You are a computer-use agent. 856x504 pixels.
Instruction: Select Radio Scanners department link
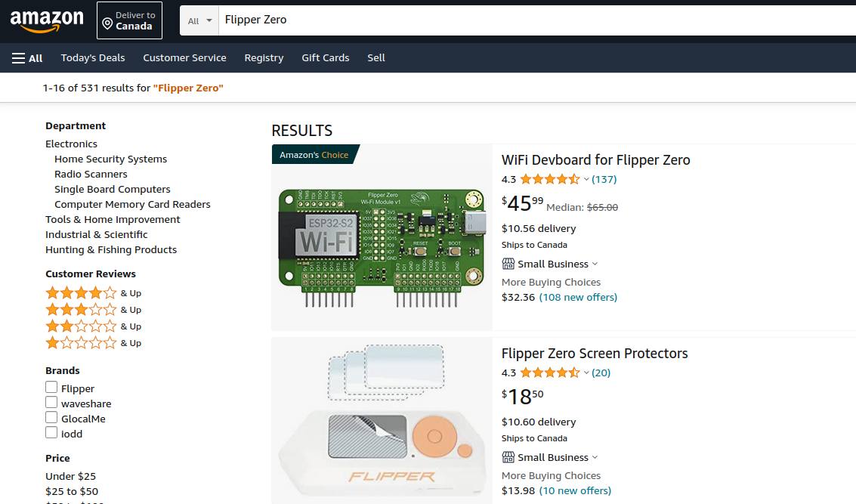[91, 174]
